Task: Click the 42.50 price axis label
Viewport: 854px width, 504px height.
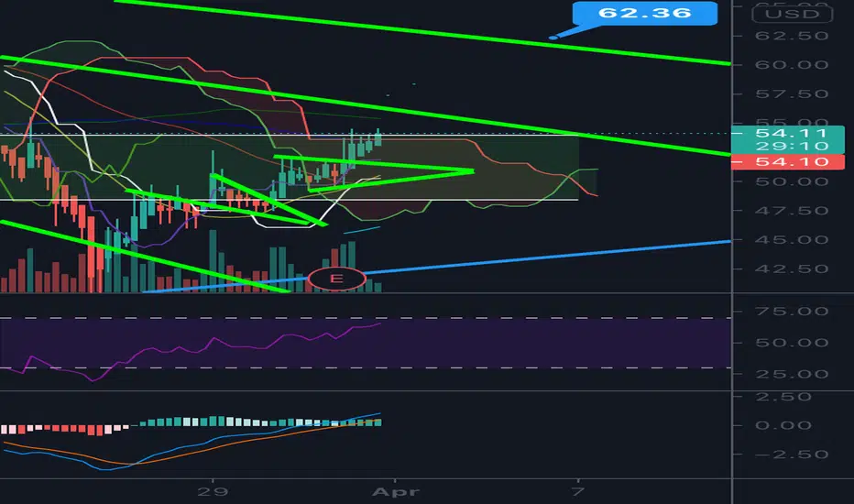Action: click(x=792, y=269)
